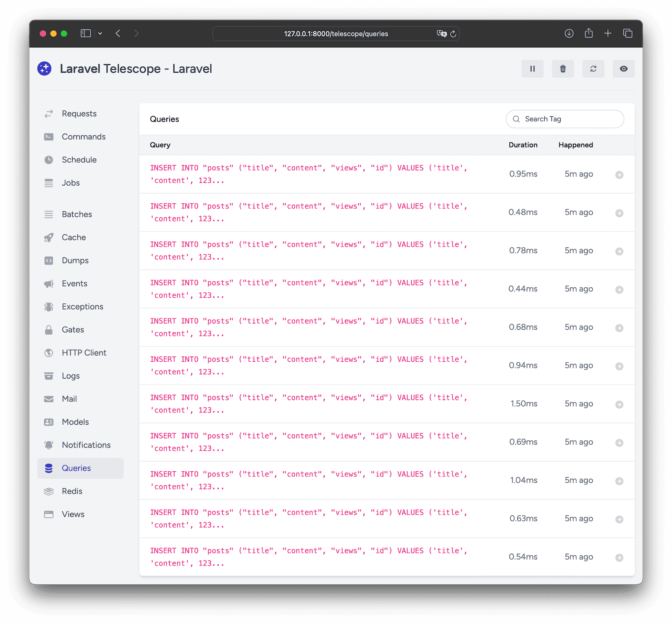Open details arrow for the 0.69ms query
The image size is (672, 623).
pyautogui.click(x=619, y=443)
